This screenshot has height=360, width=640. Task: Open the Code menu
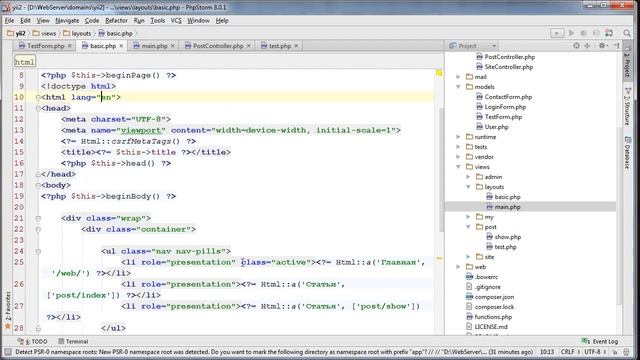(x=92, y=20)
